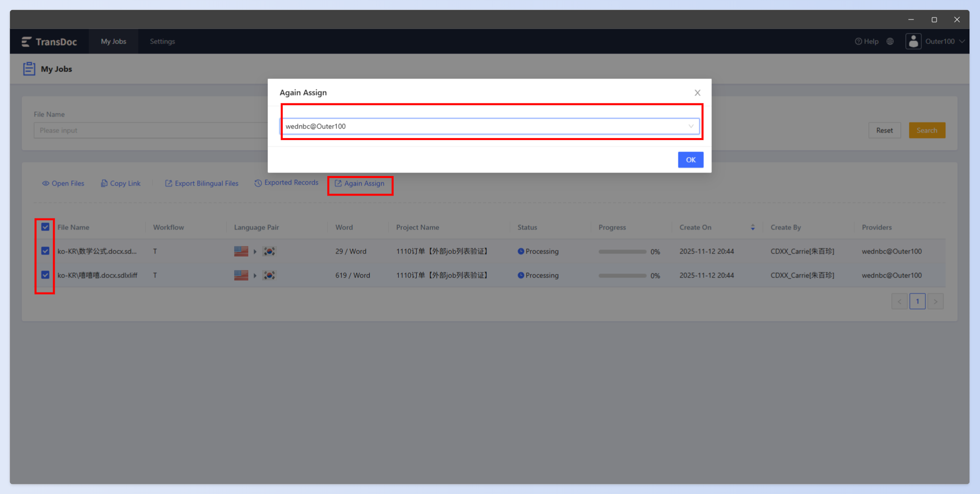The width and height of the screenshot is (980, 494).
Task: Click the TransDoc logo icon
Action: (x=27, y=41)
